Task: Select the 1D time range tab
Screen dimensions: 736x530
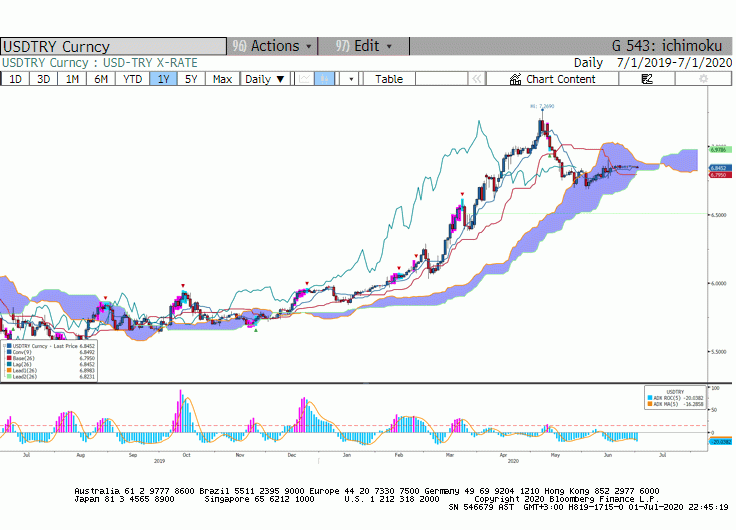Action: point(15,79)
